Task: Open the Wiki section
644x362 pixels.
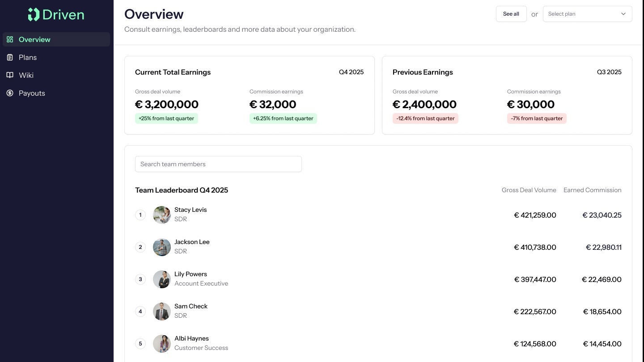Action: tap(26, 75)
